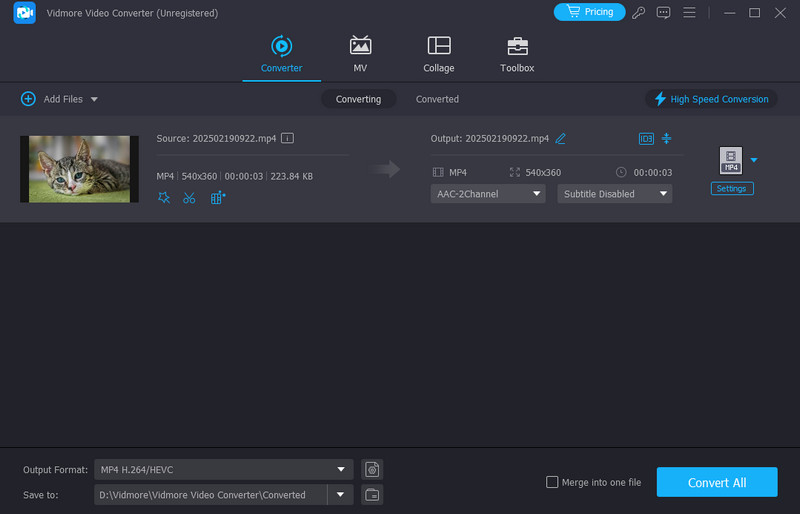This screenshot has width=800, height=514.
Task: Open the custom profile settings icon
Action: [372, 470]
